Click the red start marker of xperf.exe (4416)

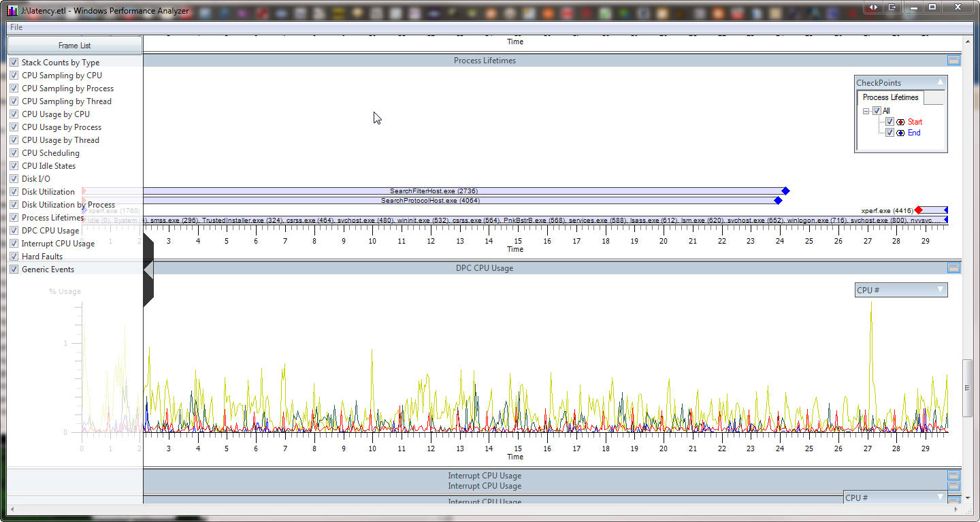(x=918, y=210)
